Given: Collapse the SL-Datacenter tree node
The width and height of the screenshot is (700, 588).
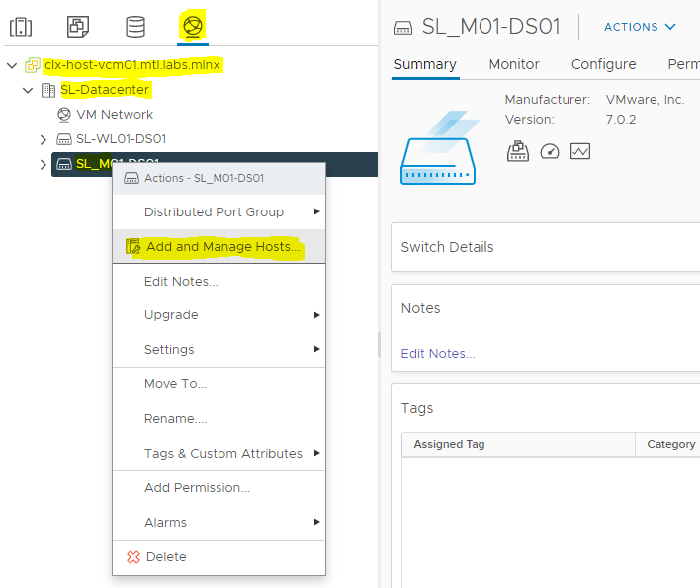Looking at the screenshot, I should click(28, 91).
